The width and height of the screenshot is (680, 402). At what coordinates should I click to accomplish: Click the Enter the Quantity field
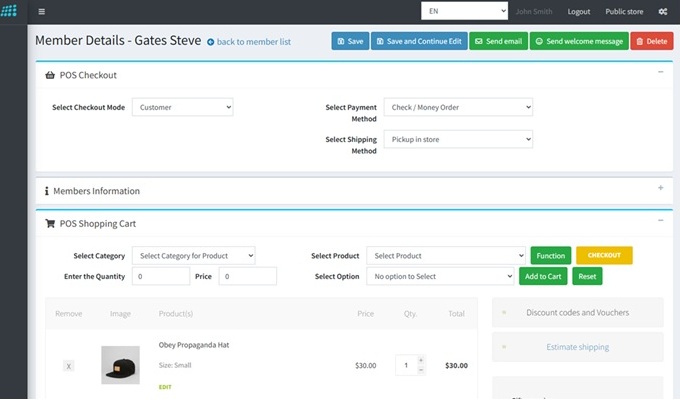point(160,276)
